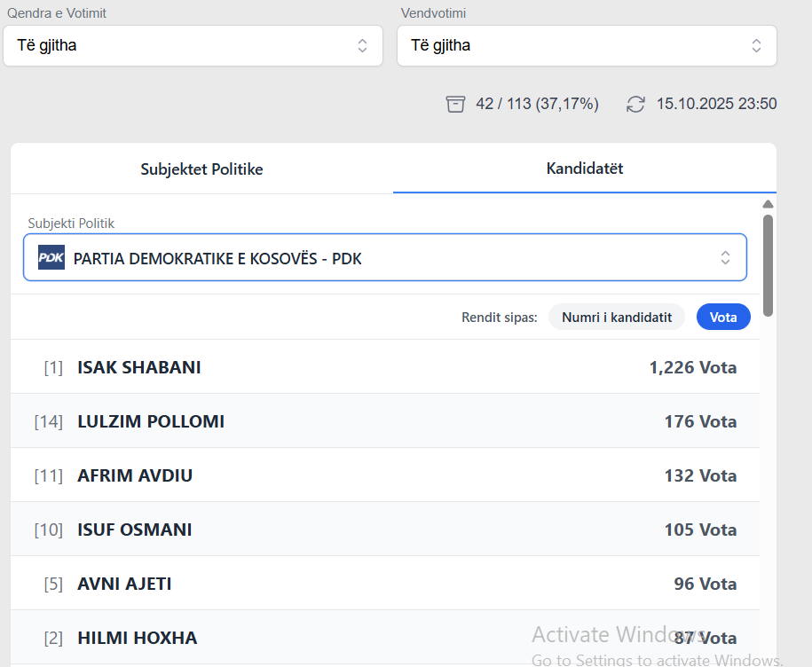Click chevron arrows in Qendra e Votimit
Image resolution: width=812 pixels, height=667 pixels.
coord(362,45)
